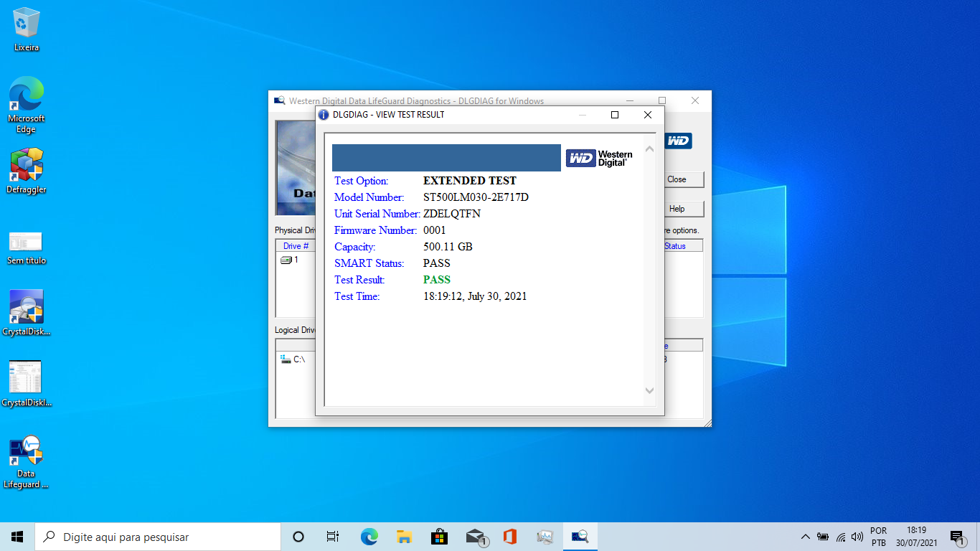Click the Status column header in main window
The height and width of the screenshot is (551, 980).
coord(682,246)
